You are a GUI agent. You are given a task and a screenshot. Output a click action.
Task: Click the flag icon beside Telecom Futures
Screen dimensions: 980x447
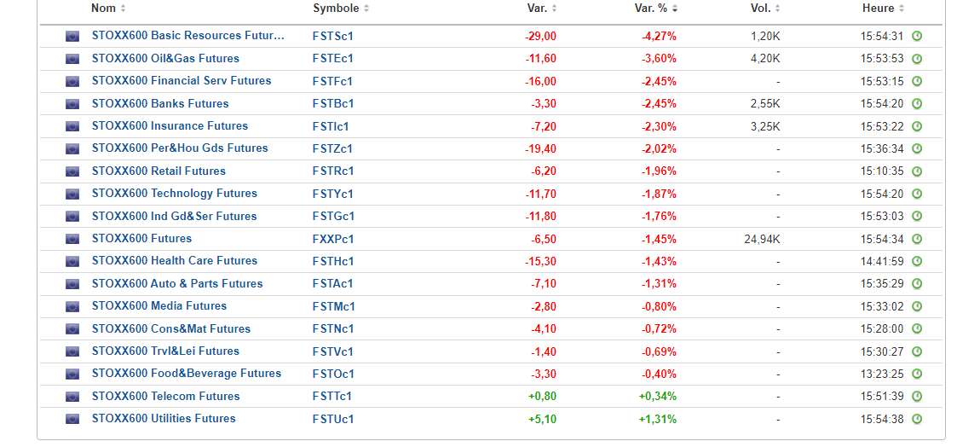pos(72,397)
